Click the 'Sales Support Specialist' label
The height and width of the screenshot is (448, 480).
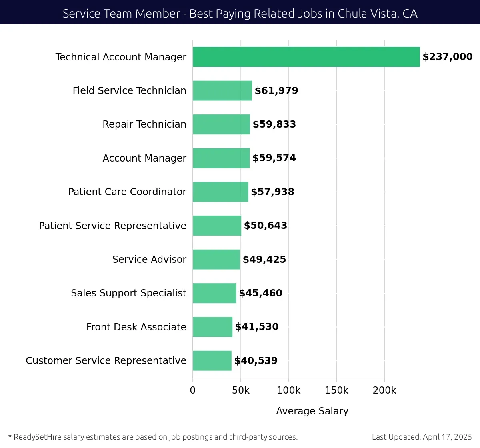128,293
